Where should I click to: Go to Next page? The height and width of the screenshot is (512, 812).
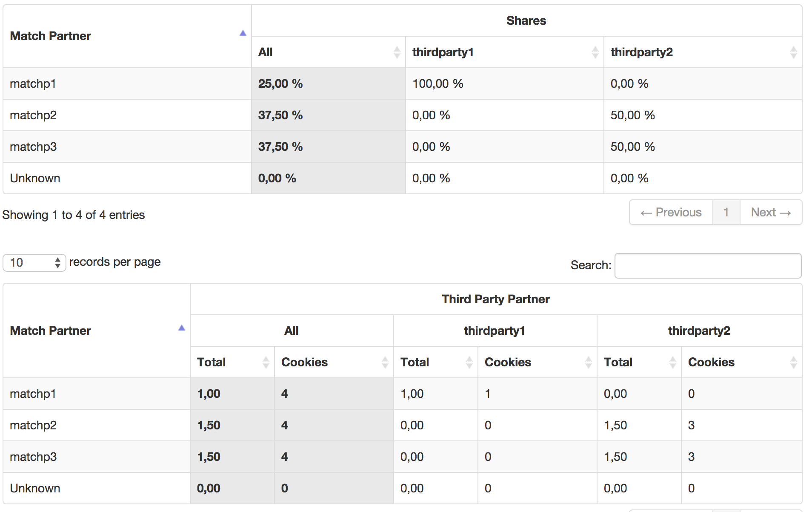click(771, 212)
